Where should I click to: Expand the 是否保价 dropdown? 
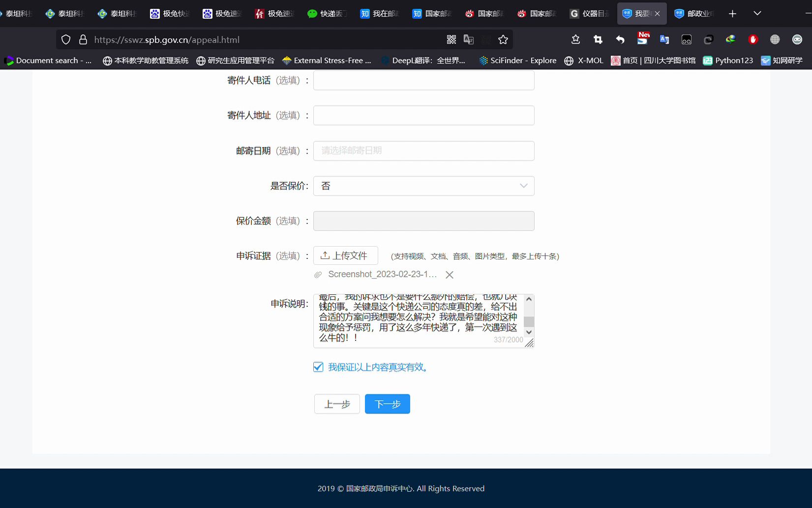424,186
